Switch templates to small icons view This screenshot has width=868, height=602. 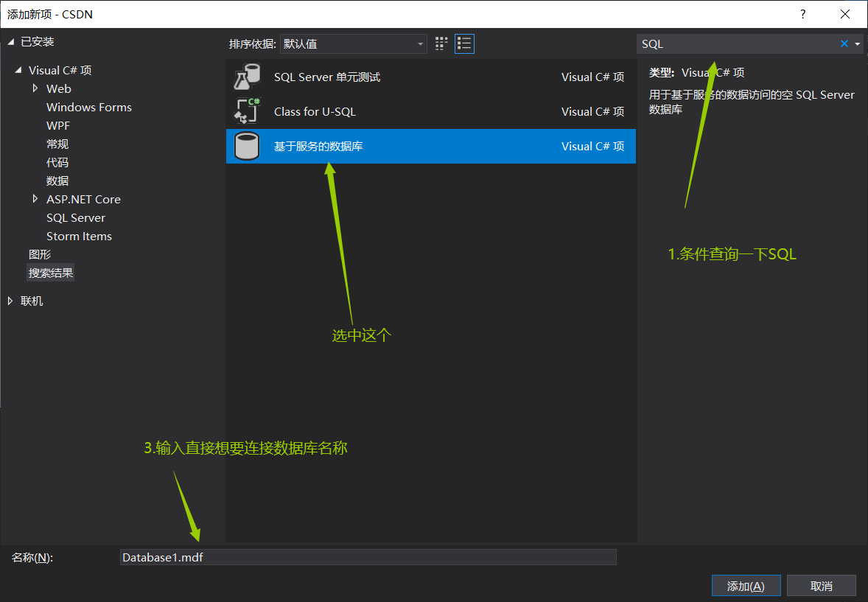point(441,43)
